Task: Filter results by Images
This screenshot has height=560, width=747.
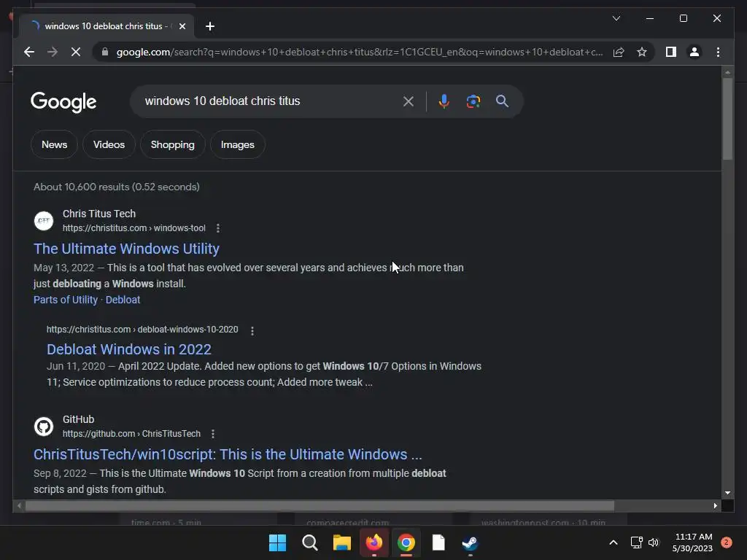Action: [x=238, y=144]
